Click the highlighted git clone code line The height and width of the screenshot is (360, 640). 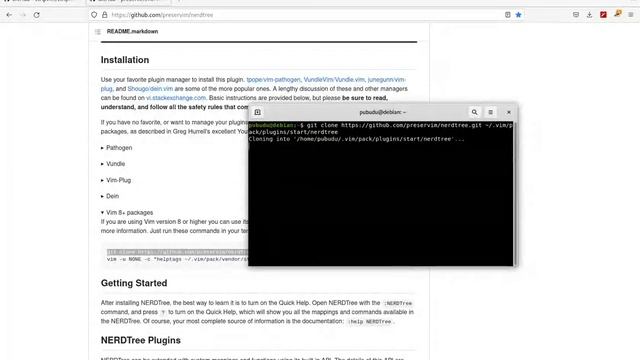click(x=177, y=252)
